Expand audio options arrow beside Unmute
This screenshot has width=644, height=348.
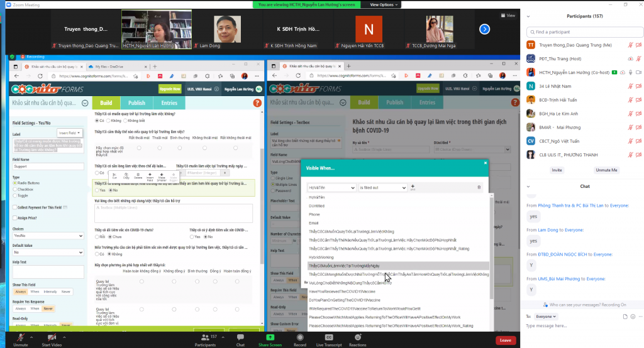click(x=31, y=337)
